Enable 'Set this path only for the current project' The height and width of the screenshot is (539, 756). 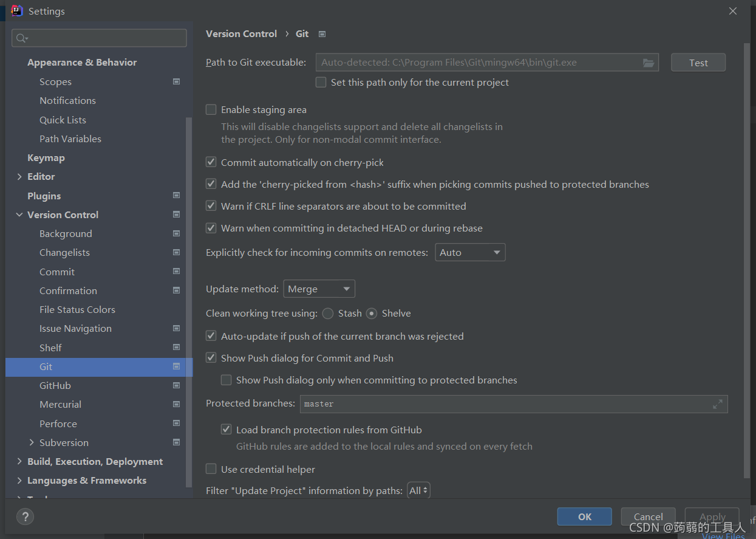[321, 82]
